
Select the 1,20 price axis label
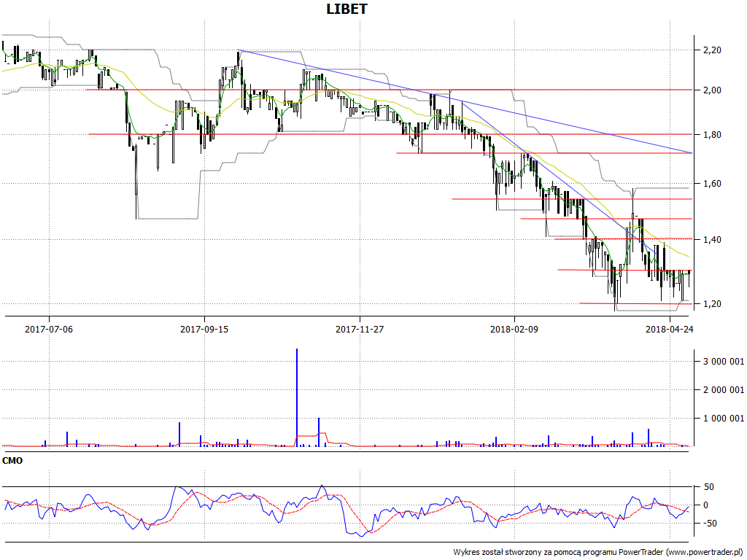coord(712,304)
